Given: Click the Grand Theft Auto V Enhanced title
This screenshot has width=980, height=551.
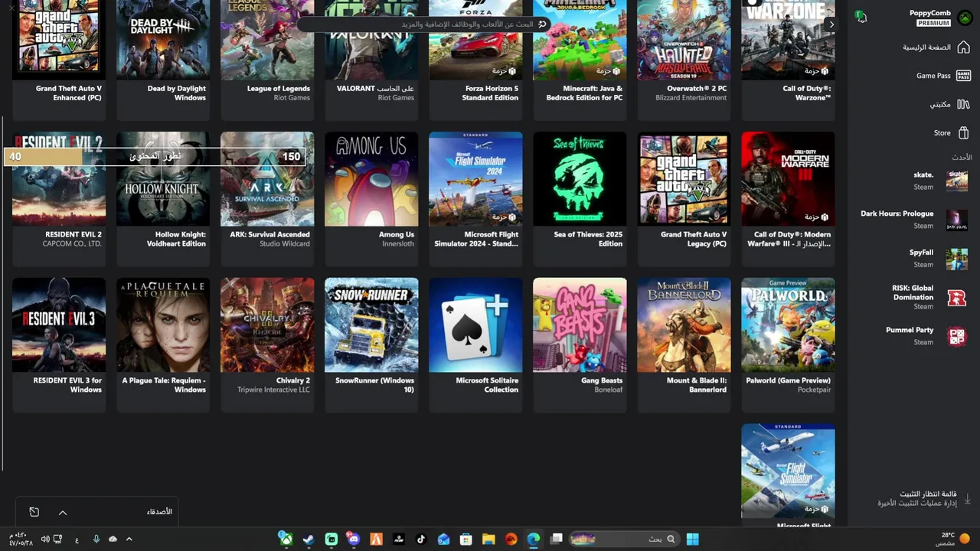Looking at the screenshot, I should [68, 93].
